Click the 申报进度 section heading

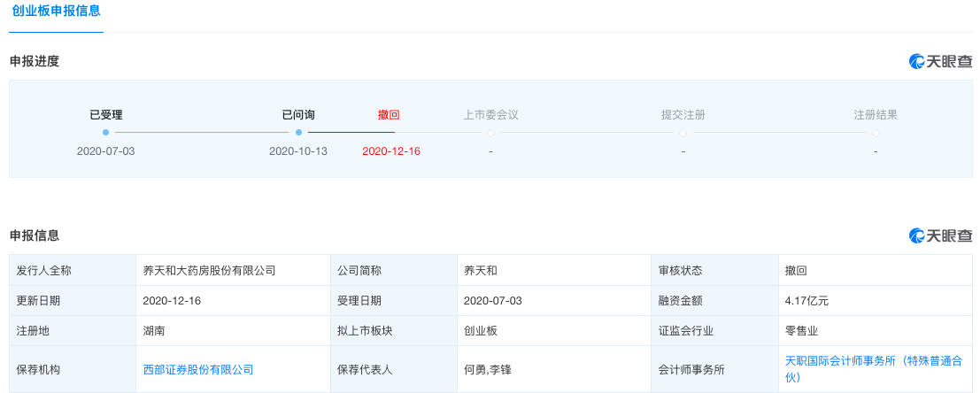(35, 61)
